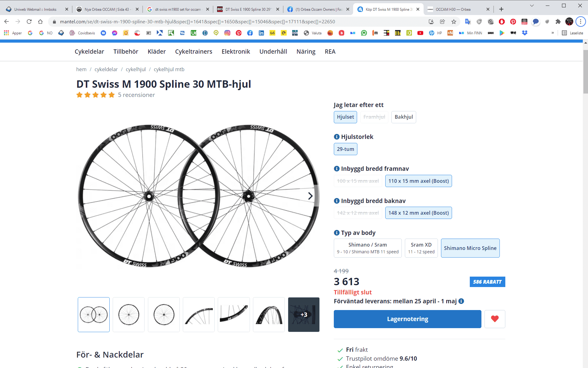Click the red heart wishlist icon

coord(495,319)
